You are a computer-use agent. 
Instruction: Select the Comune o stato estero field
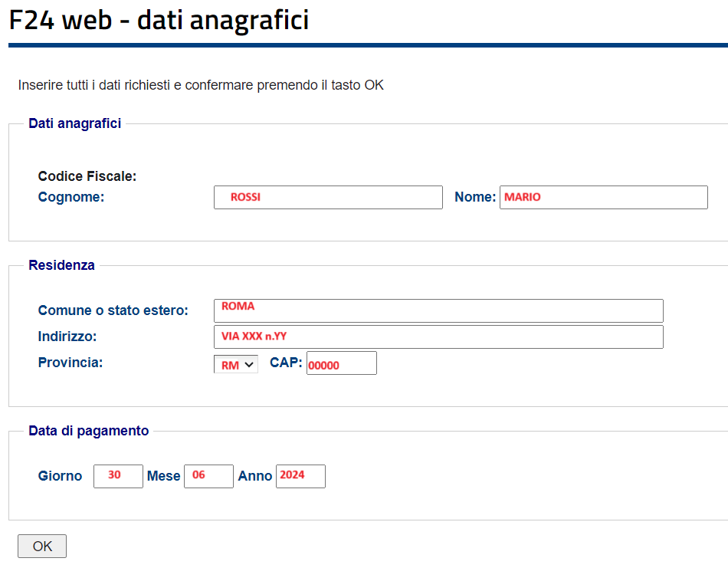pyautogui.click(x=438, y=310)
